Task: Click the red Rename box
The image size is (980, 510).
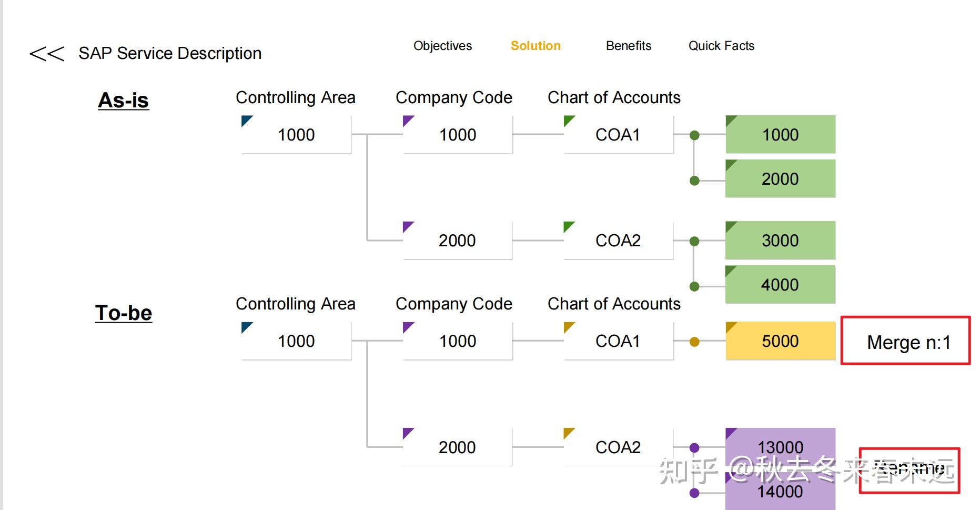Action: tap(909, 470)
